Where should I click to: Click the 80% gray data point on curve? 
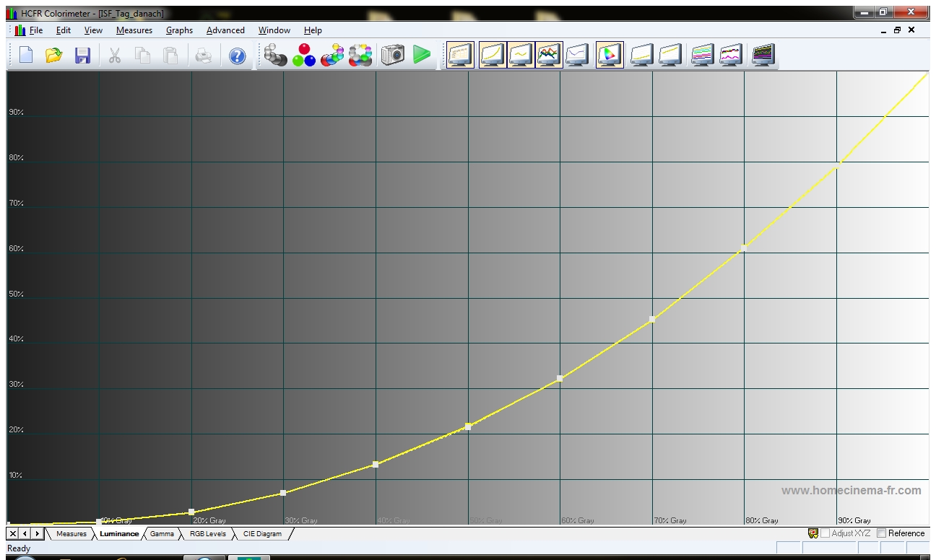pyautogui.click(x=744, y=248)
